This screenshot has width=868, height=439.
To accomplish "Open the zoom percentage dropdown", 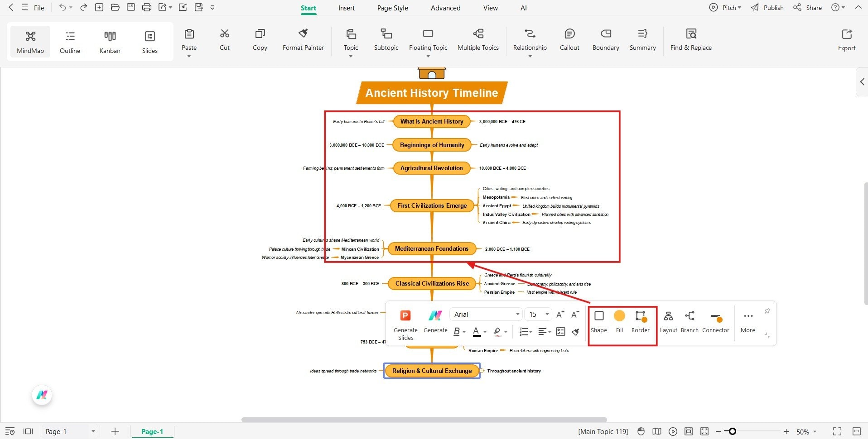I will 806,431.
